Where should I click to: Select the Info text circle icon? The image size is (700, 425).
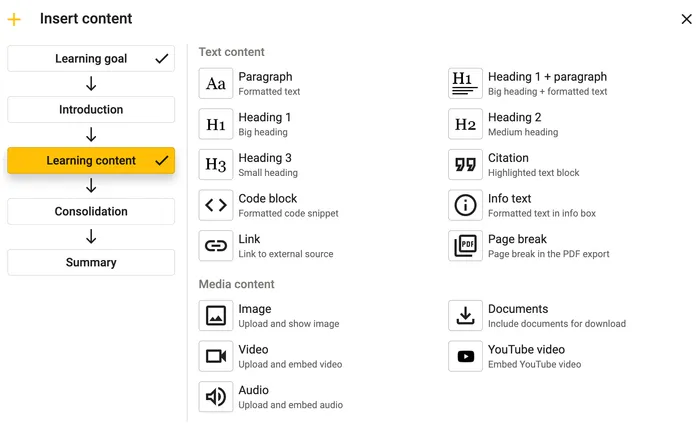point(465,205)
